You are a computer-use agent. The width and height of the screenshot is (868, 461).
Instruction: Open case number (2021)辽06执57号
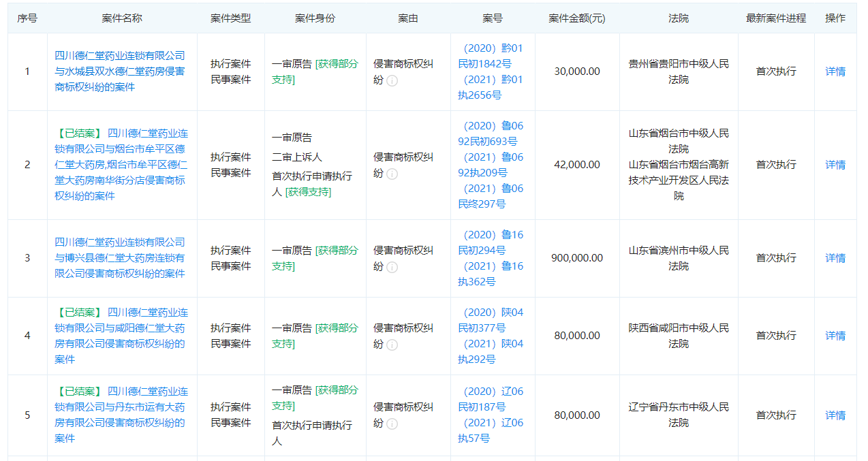pos(491,430)
